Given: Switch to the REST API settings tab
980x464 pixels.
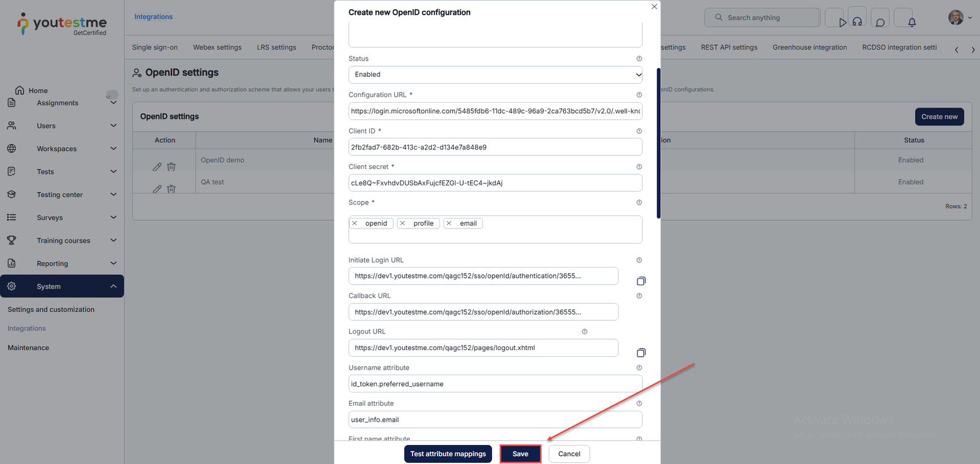Looking at the screenshot, I should (x=729, y=47).
